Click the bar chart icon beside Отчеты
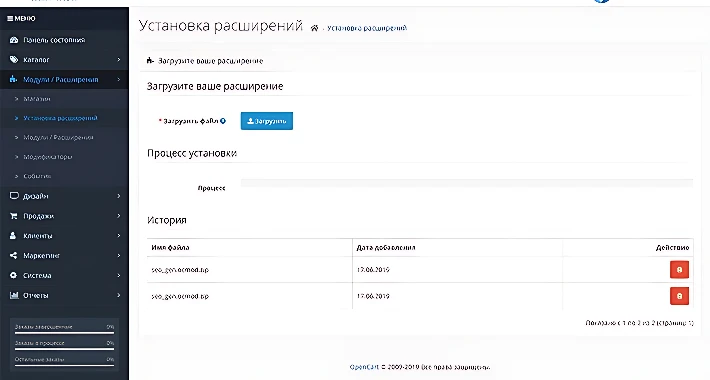 click(x=14, y=295)
